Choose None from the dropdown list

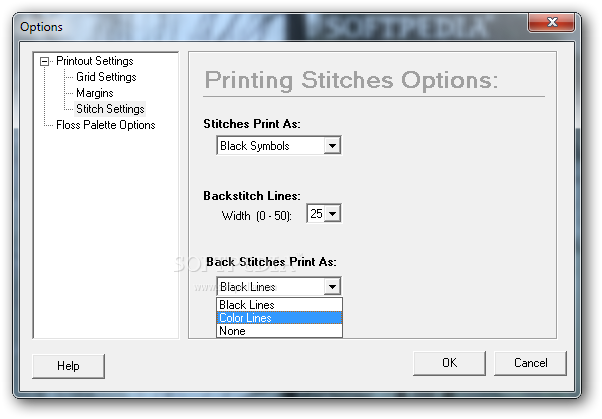click(x=233, y=331)
